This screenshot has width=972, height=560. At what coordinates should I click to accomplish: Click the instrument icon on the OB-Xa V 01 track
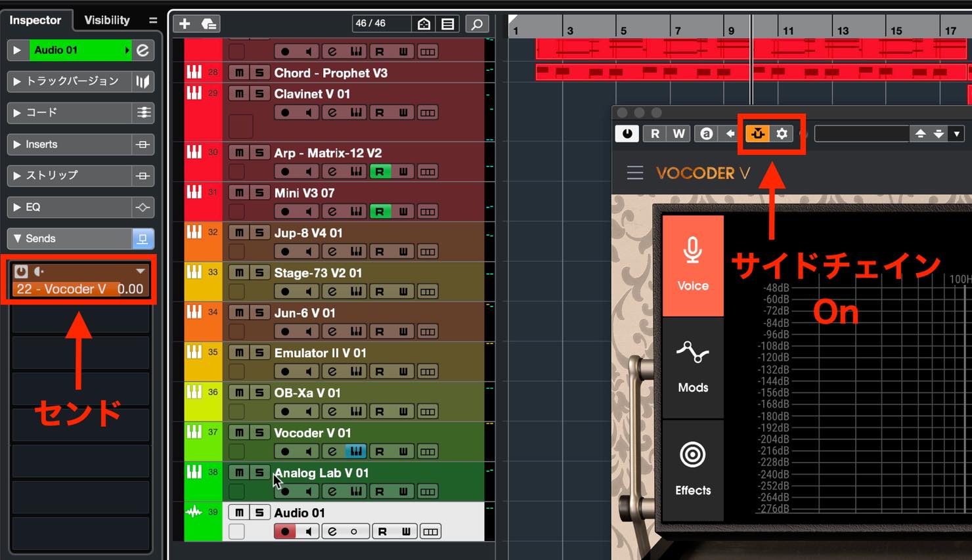pyautogui.click(x=355, y=412)
